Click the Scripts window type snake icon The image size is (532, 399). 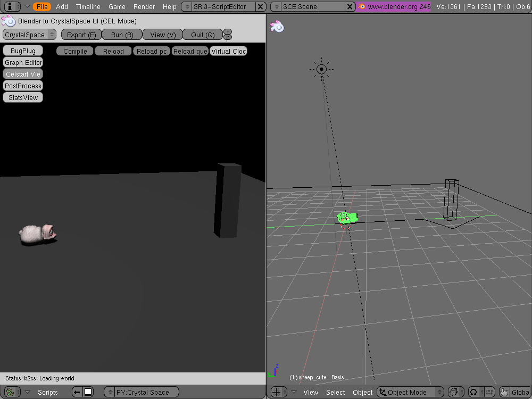10,392
